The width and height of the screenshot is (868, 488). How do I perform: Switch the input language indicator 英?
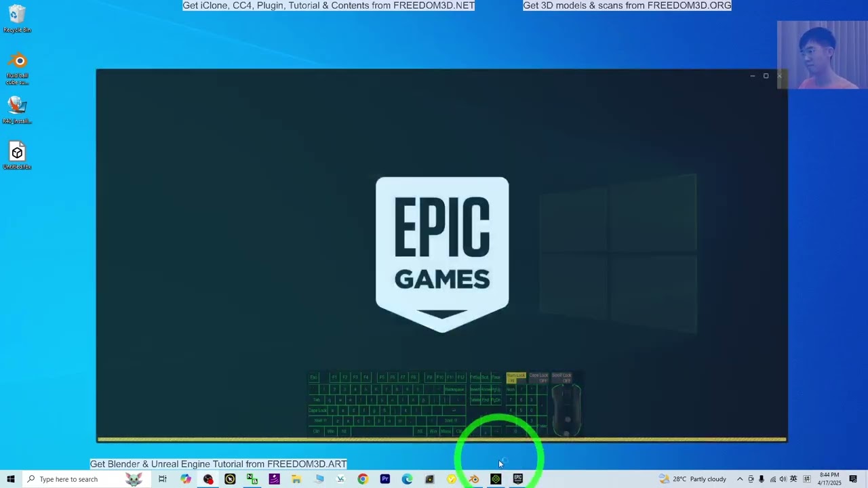click(793, 479)
